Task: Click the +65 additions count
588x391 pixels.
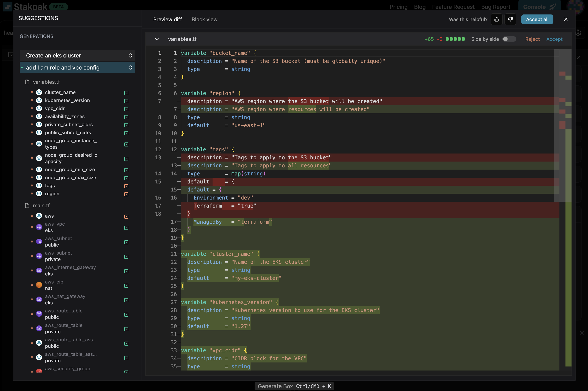Action: [429, 39]
